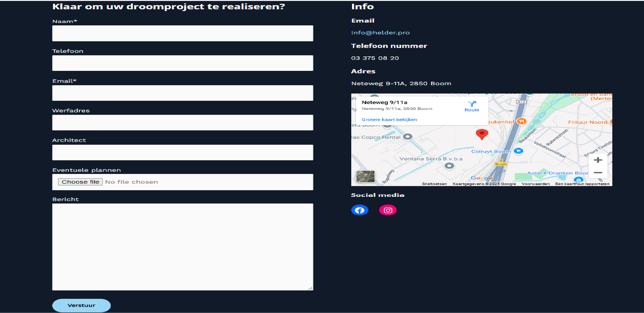The image size is (644, 313).
Task: Select the Beukenhof restaurant marker
Action: 522,121
